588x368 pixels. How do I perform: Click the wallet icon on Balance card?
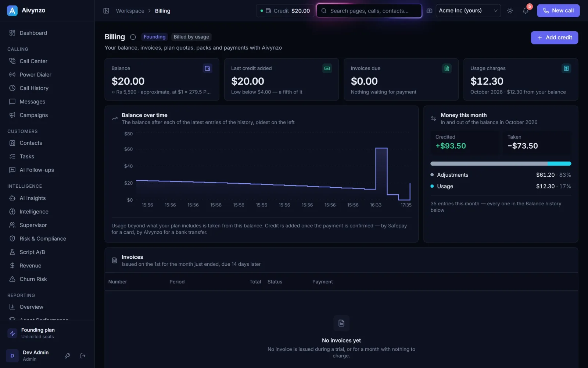tap(208, 68)
